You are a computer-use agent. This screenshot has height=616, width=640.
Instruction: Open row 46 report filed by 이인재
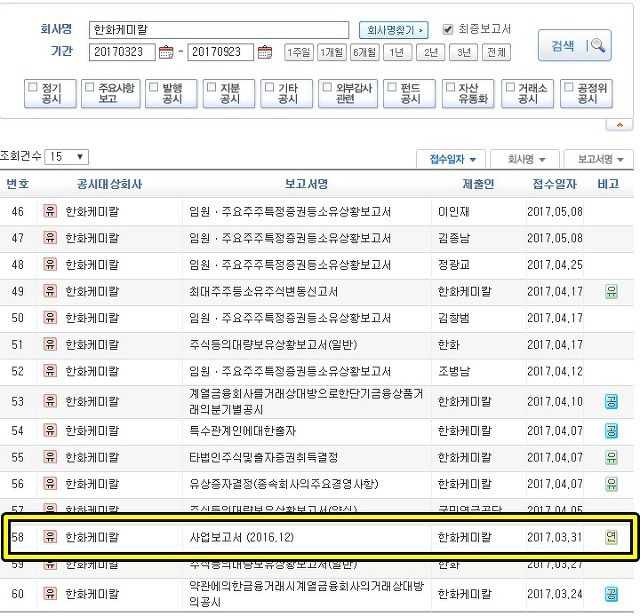(x=290, y=211)
